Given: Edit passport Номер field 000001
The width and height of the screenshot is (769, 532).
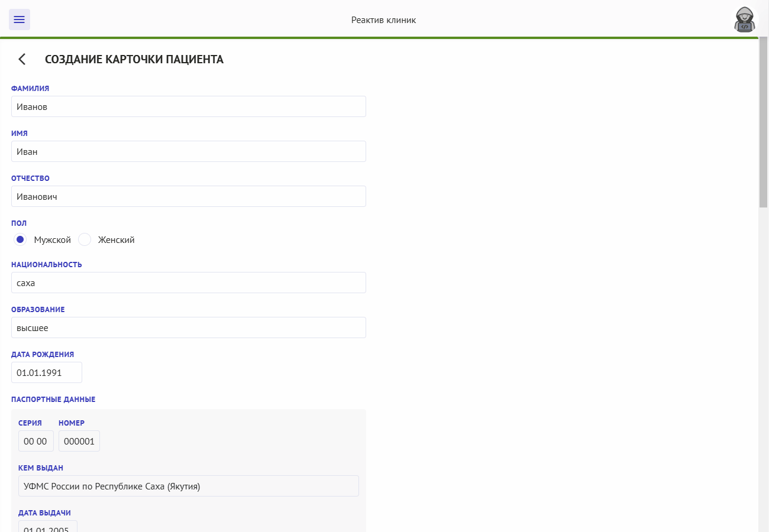Looking at the screenshot, I should pos(79,441).
